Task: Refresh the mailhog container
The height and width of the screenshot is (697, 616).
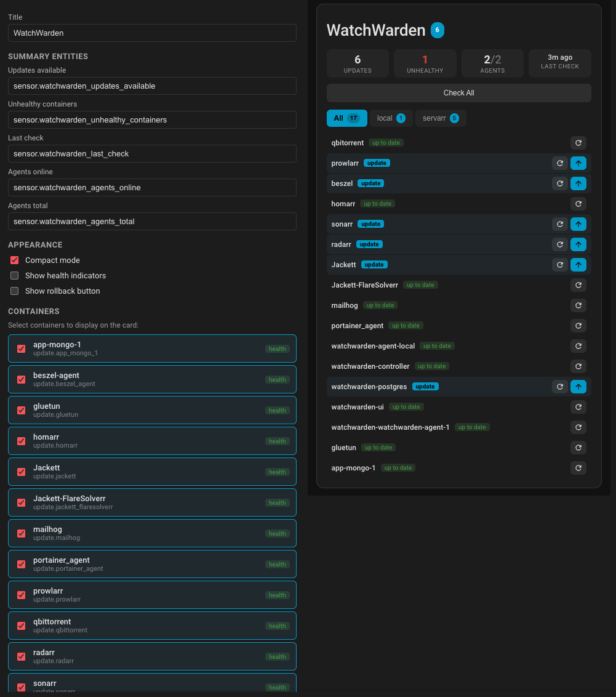Action: [x=578, y=305]
